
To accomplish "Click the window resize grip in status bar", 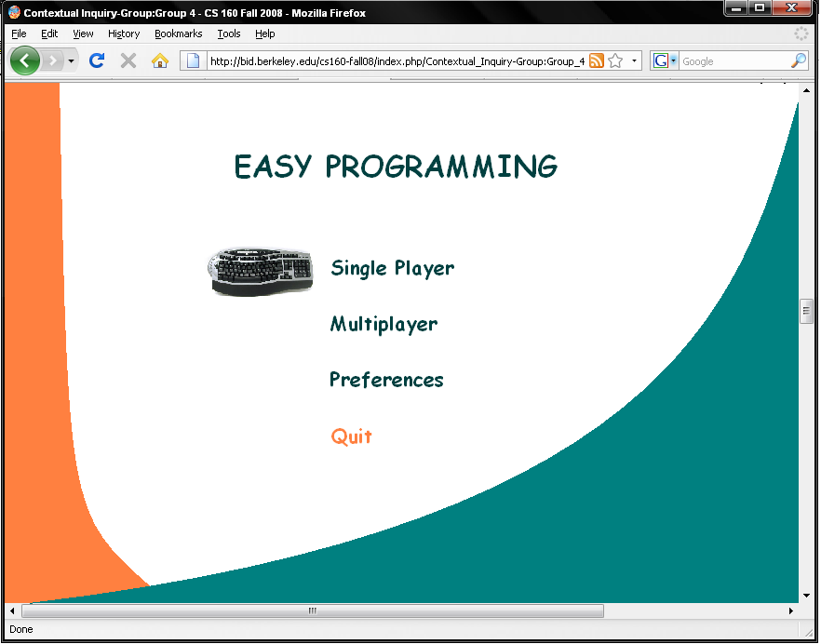I will point(808,632).
